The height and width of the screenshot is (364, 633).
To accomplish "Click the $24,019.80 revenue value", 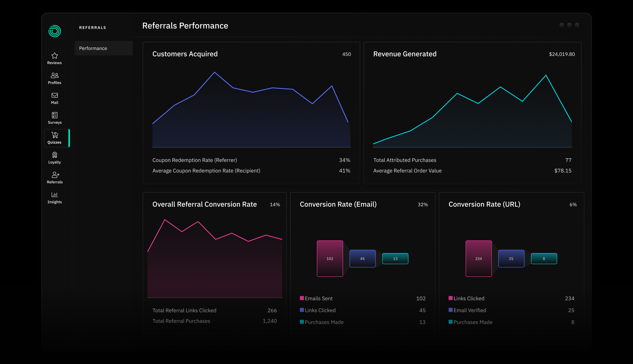I will coord(562,54).
